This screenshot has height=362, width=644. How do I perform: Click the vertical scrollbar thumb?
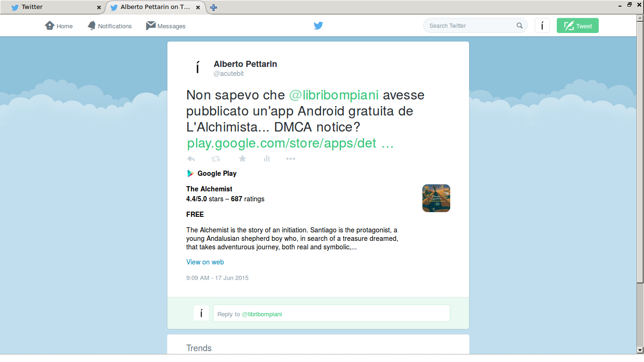[x=640, y=153]
